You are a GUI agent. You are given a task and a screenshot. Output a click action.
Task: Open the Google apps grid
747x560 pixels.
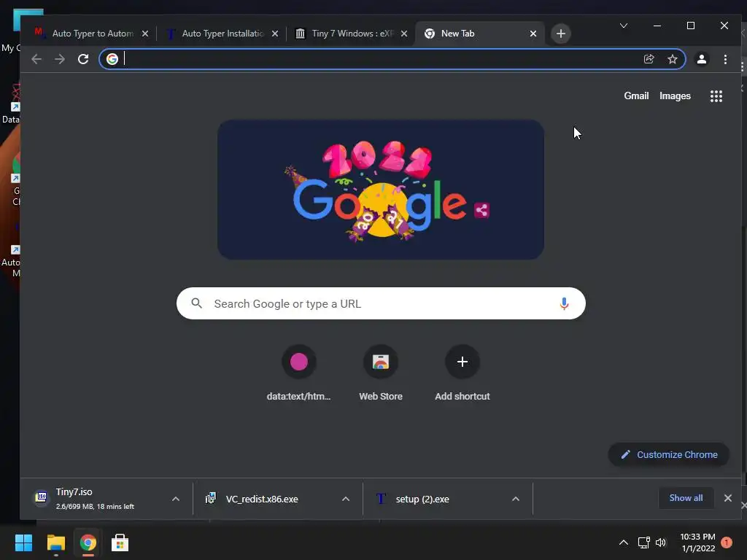tap(716, 96)
